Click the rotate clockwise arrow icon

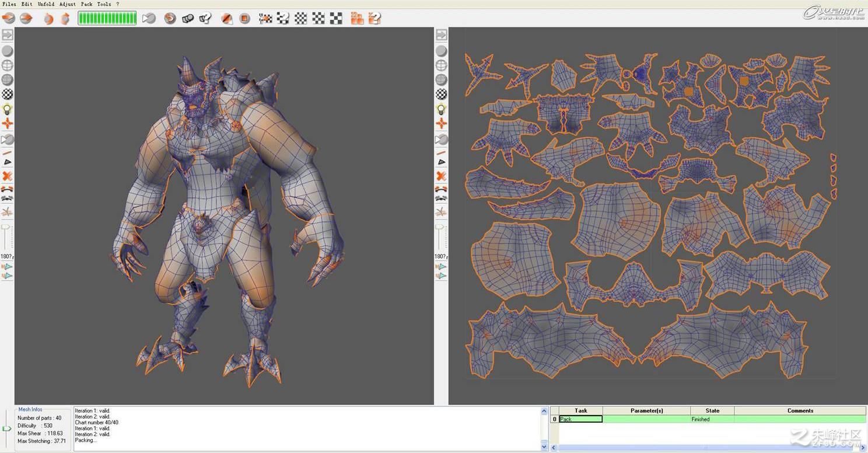tap(65, 19)
